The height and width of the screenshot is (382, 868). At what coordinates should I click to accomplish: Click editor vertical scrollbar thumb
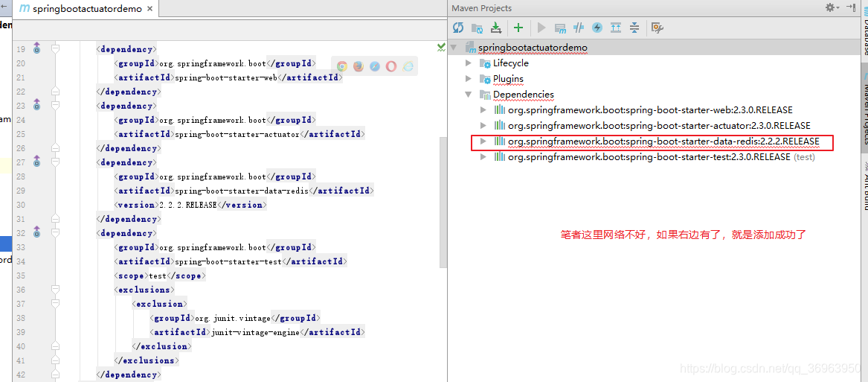pos(443,203)
